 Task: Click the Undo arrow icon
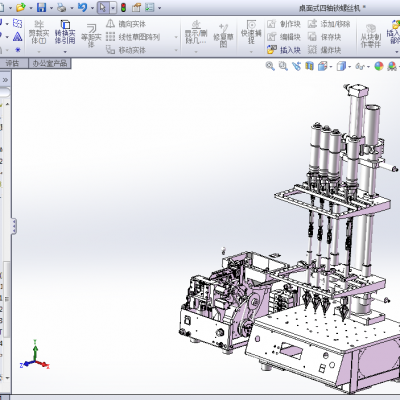[82, 7]
